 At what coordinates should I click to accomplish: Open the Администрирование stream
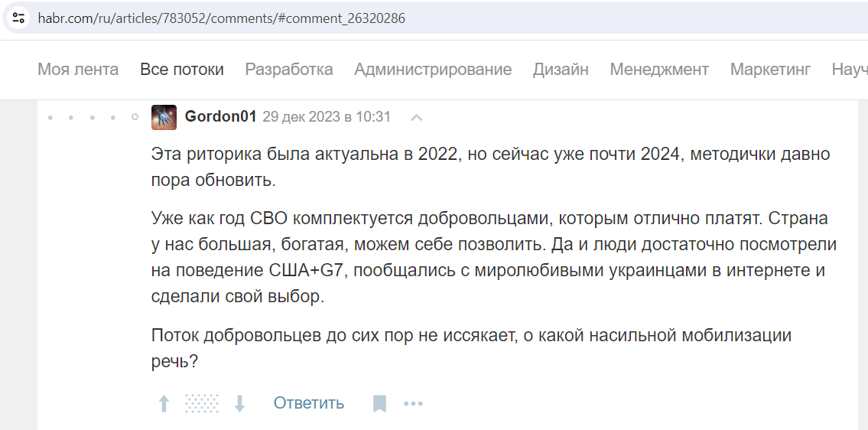point(433,70)
